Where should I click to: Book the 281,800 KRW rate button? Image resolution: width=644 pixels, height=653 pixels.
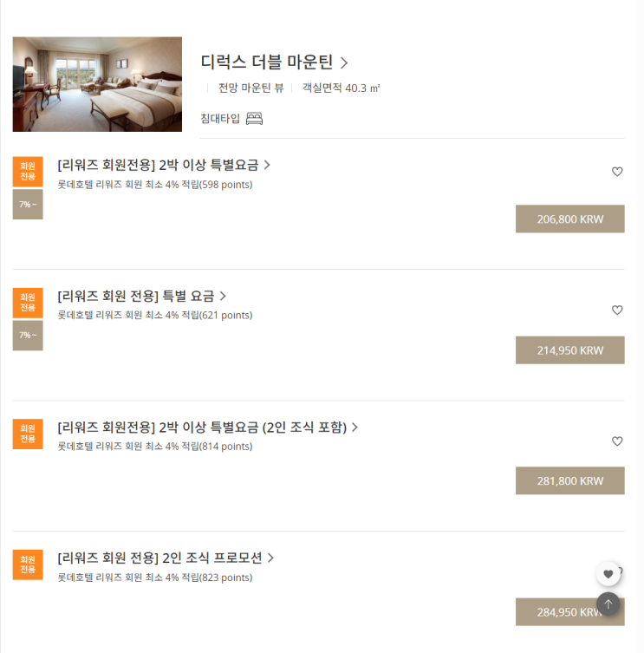pos(569,481)
